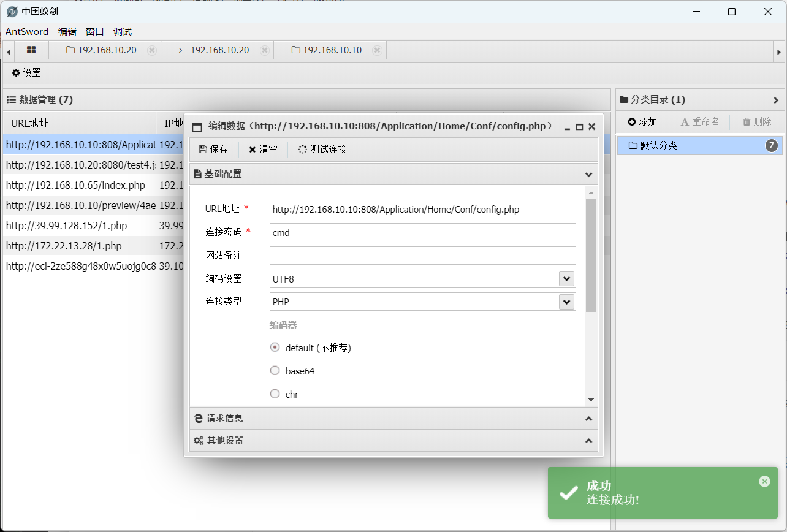Close the first 192.168.10.20 folder tab
The height and width of the screenshot is (532, 787).
pyautogui.click(x=151, y=50)
